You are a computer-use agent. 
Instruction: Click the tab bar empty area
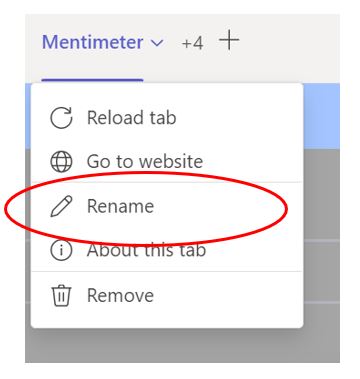tap(290, 48)
